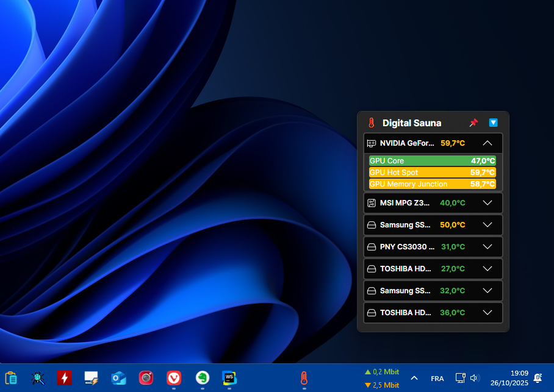Click the graphics card icon beside NVIDIA GeForce

[371, 143]
